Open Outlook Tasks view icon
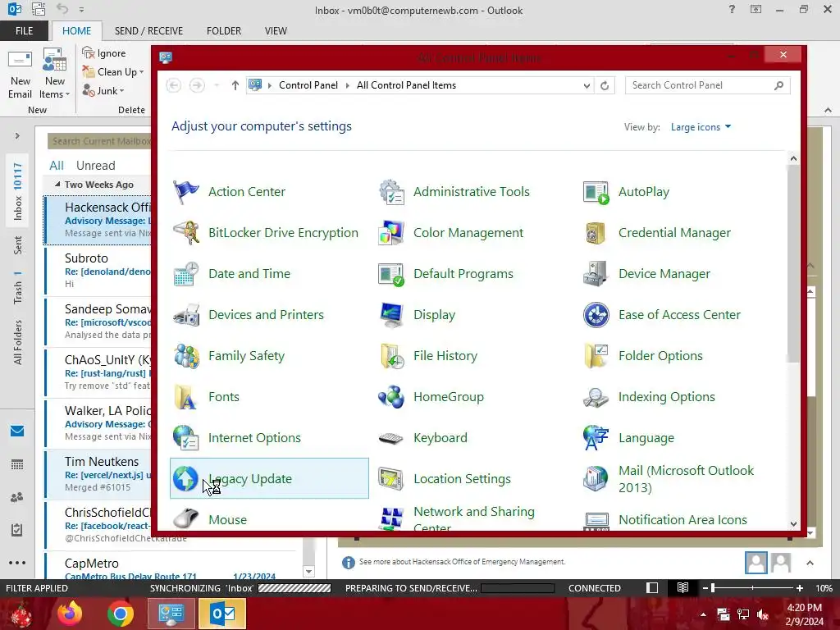This screenshot has width=840, height=630. tap(17, 530)
